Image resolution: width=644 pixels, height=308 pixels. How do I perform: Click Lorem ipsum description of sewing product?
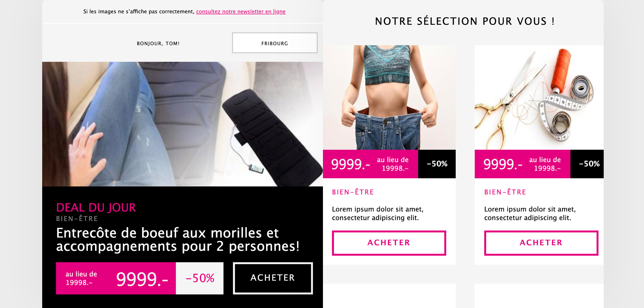(x=530, y=213)
